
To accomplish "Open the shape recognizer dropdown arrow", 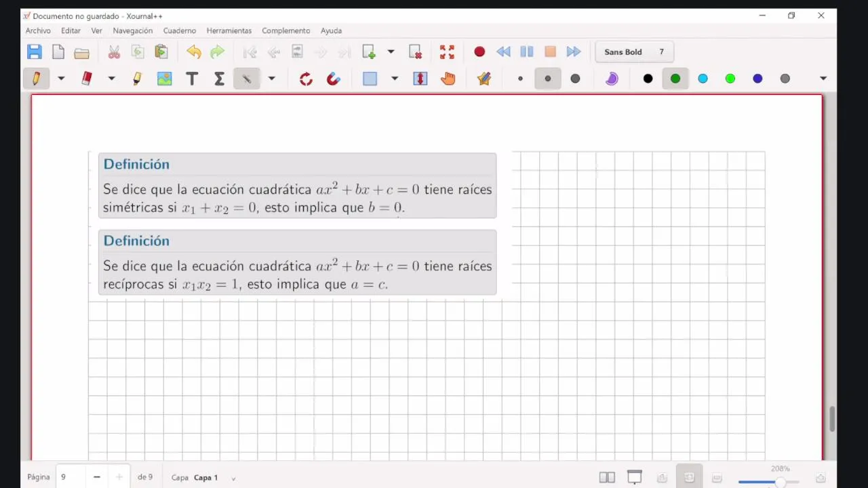I will tap(271, 79).
